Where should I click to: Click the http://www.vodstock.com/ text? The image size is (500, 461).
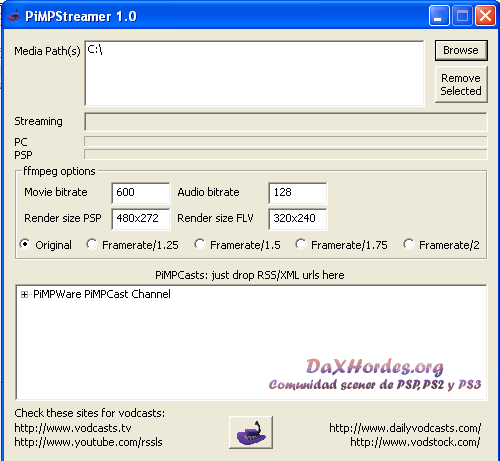[415, 442]
